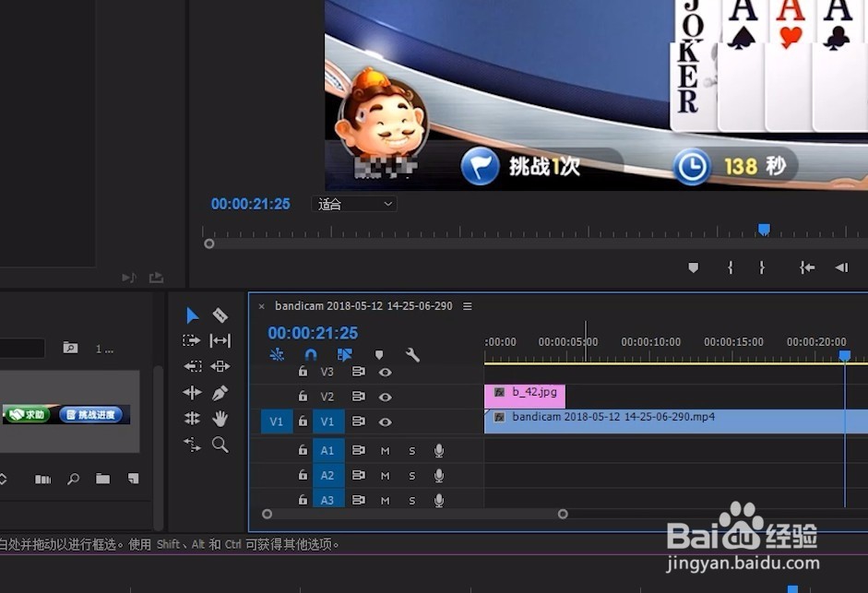The height and width of the screenshot is (593, 868).
Task: Click the Program Monitor timecode field
Action: pyautogui.click(x=250, y=205)
